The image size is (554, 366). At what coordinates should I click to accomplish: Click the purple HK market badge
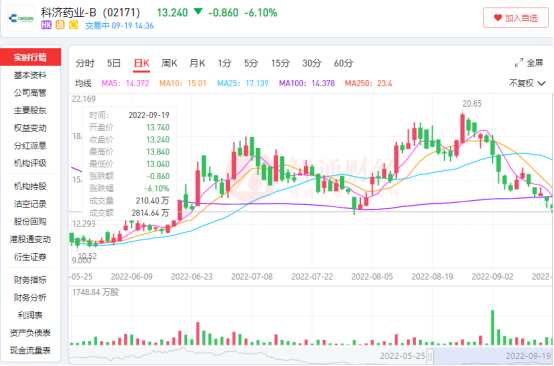click(46, 25)
